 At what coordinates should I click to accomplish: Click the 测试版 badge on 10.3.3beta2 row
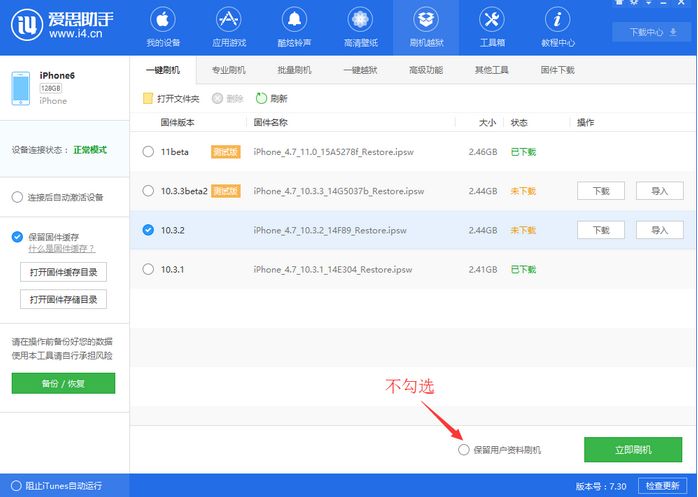[226, 191]
